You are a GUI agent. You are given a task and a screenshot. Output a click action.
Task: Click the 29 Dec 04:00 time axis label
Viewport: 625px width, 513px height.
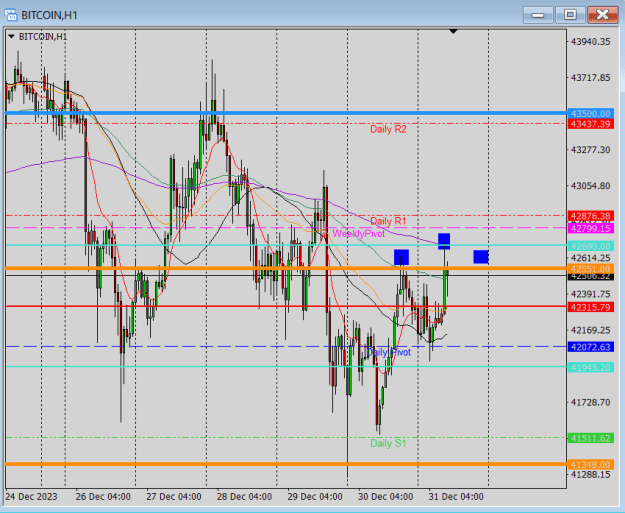tap(315, 497)
